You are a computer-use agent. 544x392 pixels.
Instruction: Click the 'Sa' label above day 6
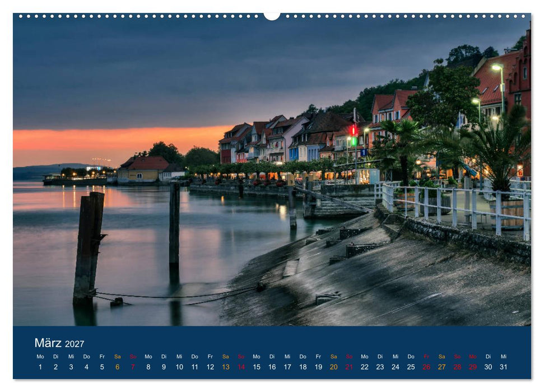pyautogui.click(x=117, y=357)
